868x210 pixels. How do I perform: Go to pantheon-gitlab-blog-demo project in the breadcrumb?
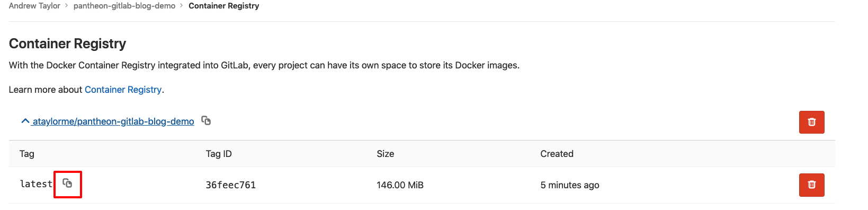124,6
